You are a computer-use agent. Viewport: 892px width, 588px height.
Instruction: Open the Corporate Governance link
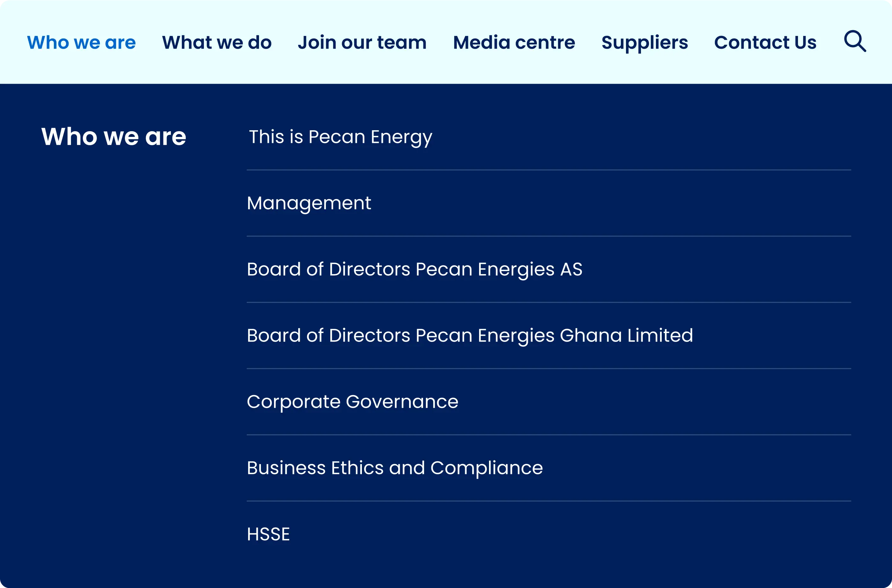(x=352, y=402)
